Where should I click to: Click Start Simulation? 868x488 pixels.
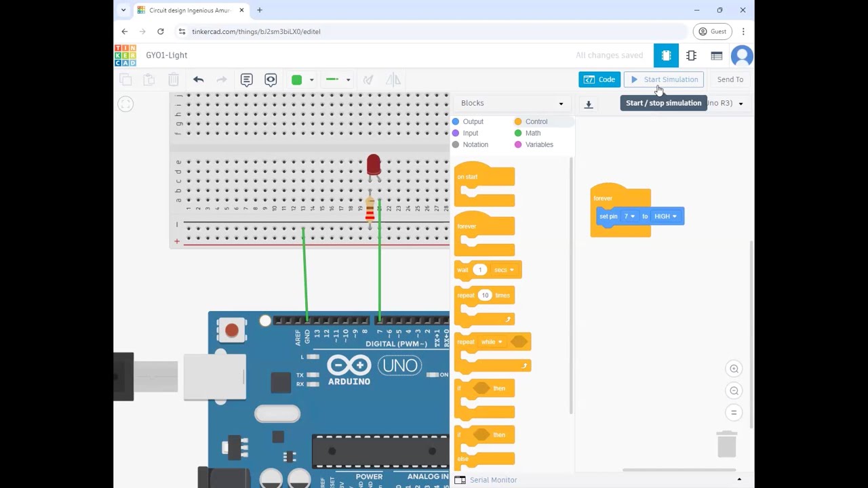pyautogui.click(x=664, y=79)
